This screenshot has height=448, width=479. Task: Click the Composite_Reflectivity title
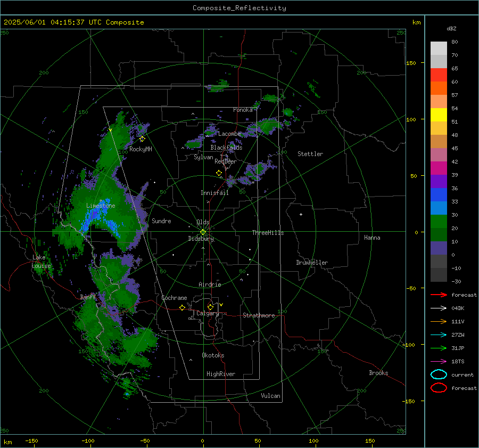[239, 8]
